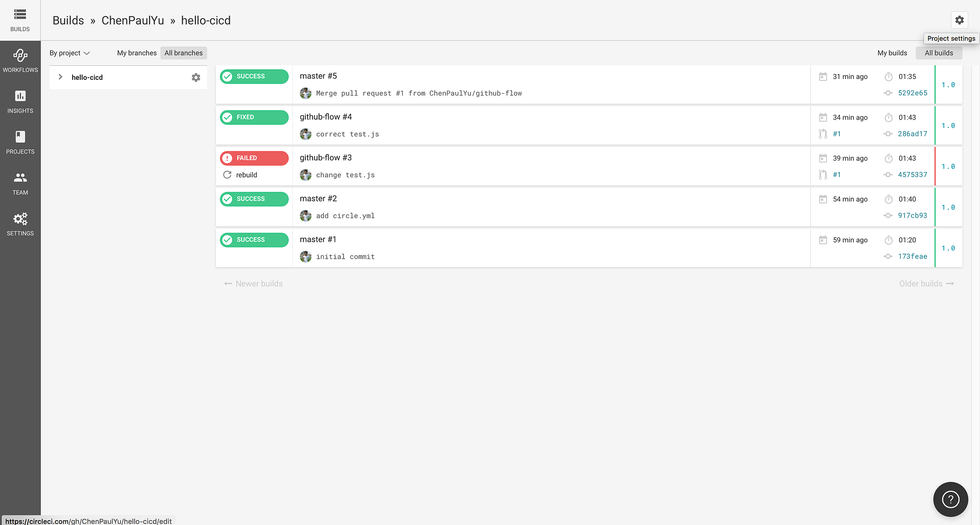Image resolution: width=980 pixels, height=525 pixels.
Task: Open commit 5292e65 details
Action: 912,93
